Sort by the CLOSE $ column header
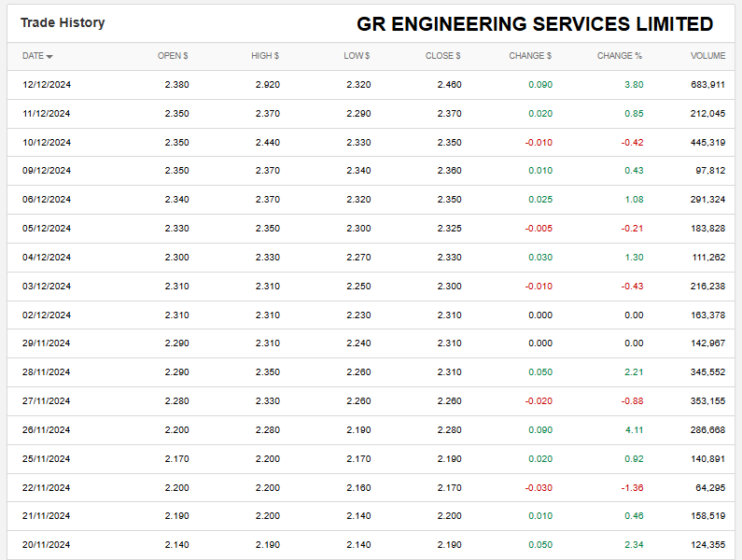 tap(442, 56)
